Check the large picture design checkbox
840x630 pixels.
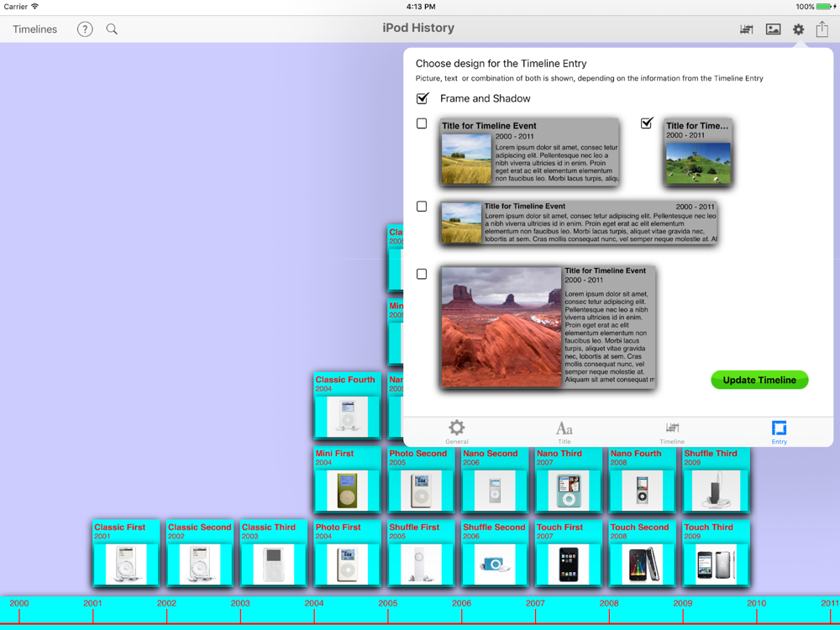422,274
